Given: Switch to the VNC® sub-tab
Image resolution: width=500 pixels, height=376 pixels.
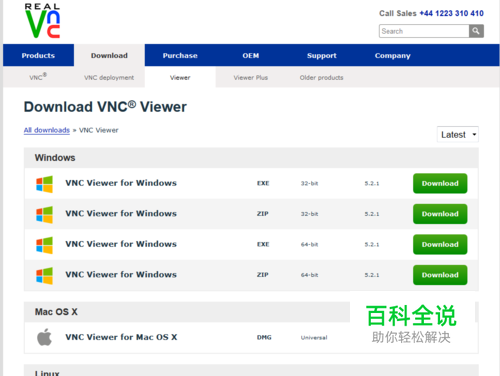Looking at the screenshot, I should click(38, 77).
